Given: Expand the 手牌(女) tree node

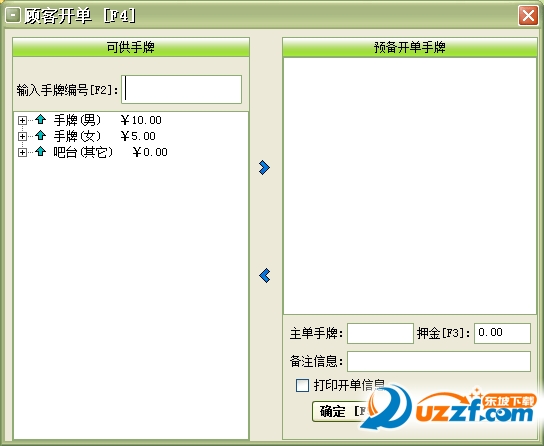Looking at the screenshot, I should [22, 136].
